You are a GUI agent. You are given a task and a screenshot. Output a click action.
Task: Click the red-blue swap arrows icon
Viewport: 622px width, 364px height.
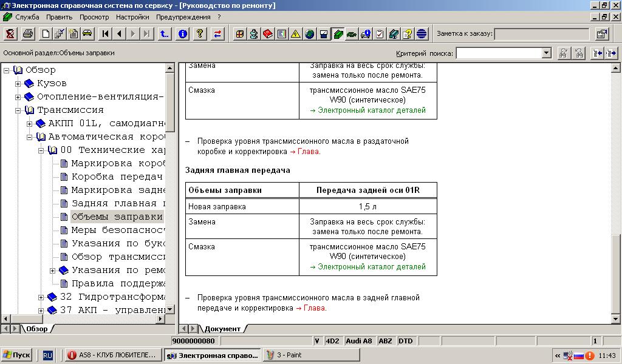point(217,34)
